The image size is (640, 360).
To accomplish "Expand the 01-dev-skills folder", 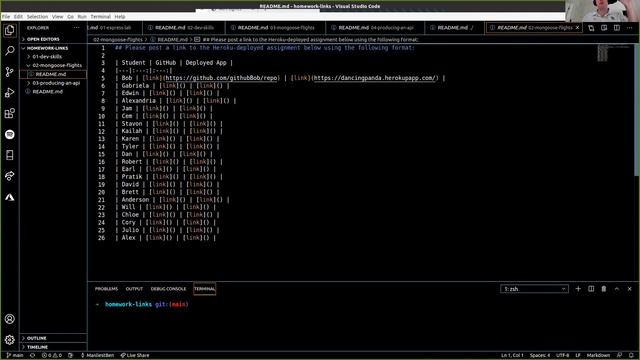I will click(47, 57).
